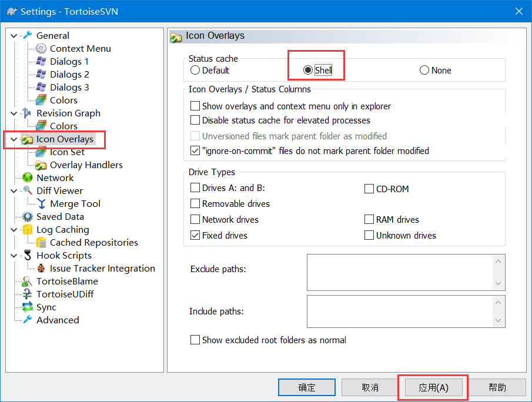Collapse the Revision Graph tree node
Image resolution: width=532 pixels, height=402 pixels.
[14, 113]
